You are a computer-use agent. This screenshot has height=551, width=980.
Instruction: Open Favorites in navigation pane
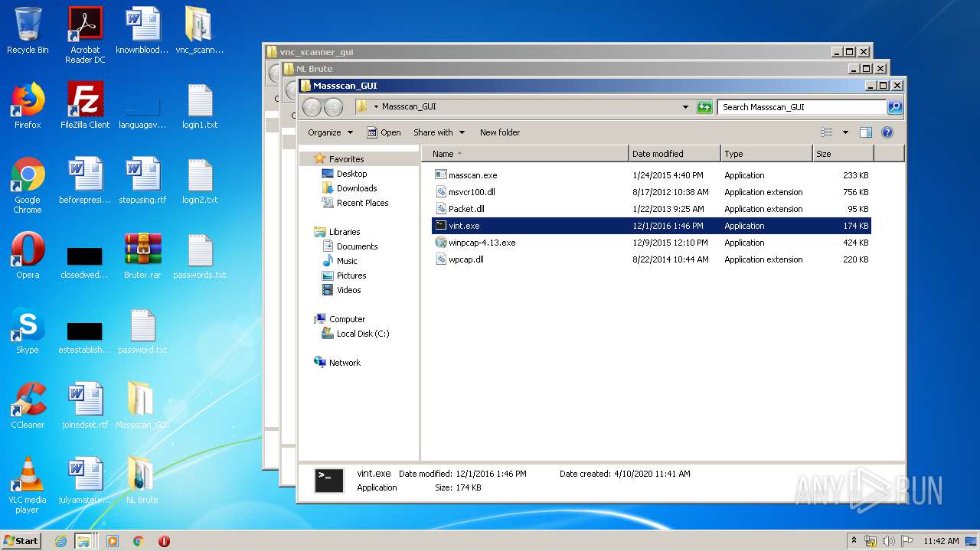[339, 159]
